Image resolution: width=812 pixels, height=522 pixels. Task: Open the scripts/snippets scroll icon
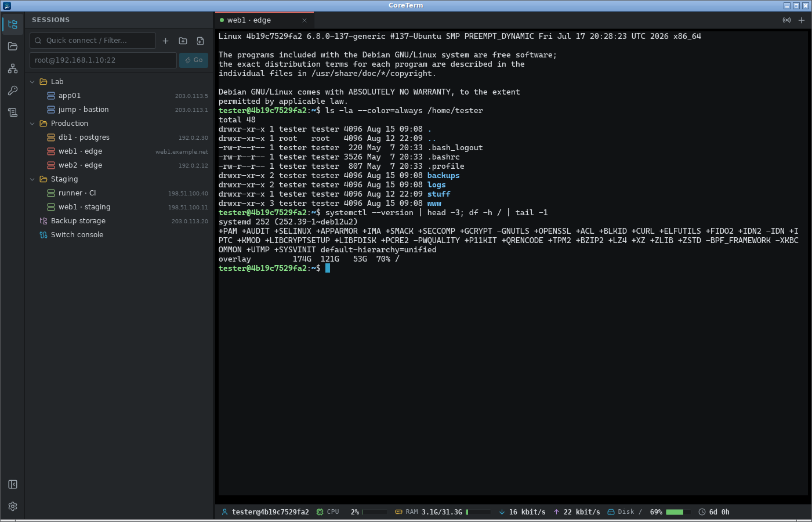click(13, 113)
